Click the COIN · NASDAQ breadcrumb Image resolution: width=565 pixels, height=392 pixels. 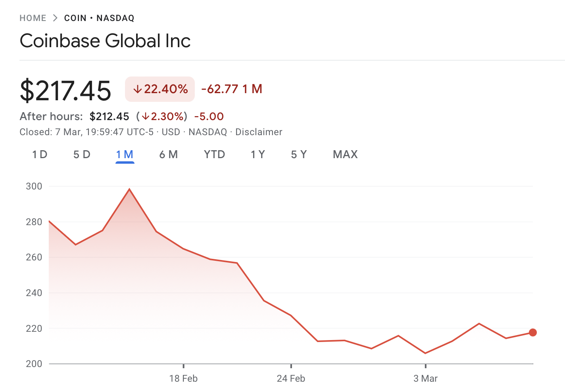point(99,18)
